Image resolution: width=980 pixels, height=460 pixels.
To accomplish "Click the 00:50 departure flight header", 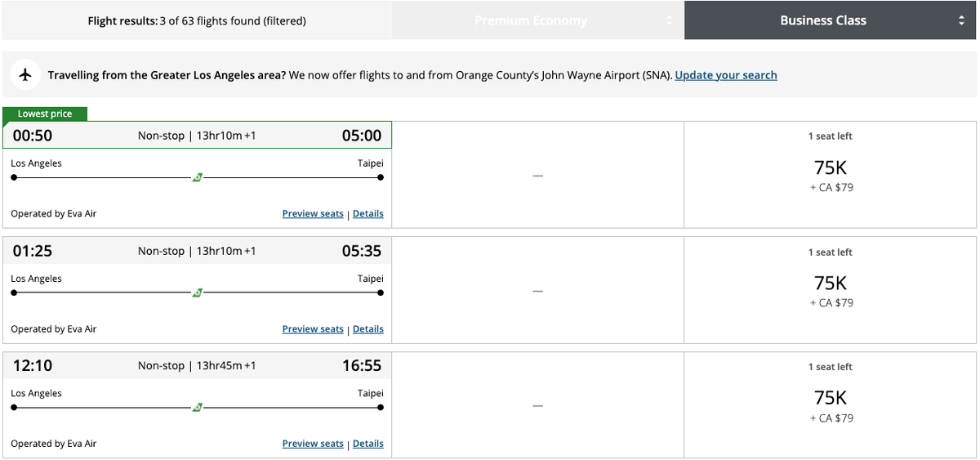I will [197, 136].
